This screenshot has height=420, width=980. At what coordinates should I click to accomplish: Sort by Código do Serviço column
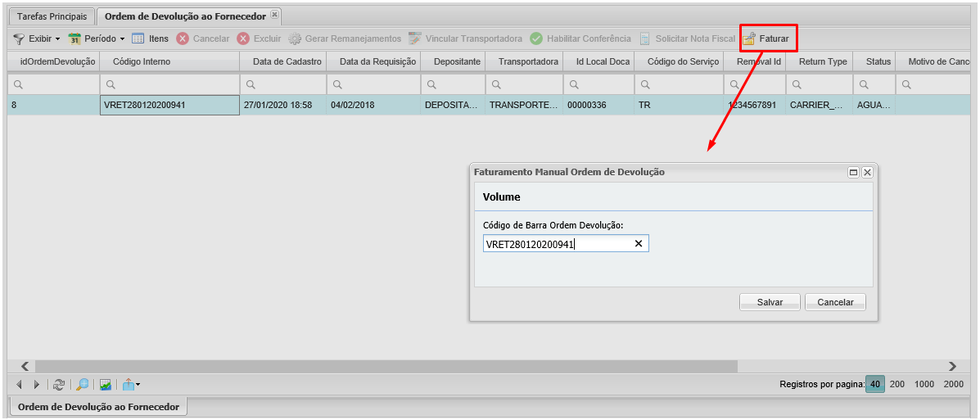679,62
